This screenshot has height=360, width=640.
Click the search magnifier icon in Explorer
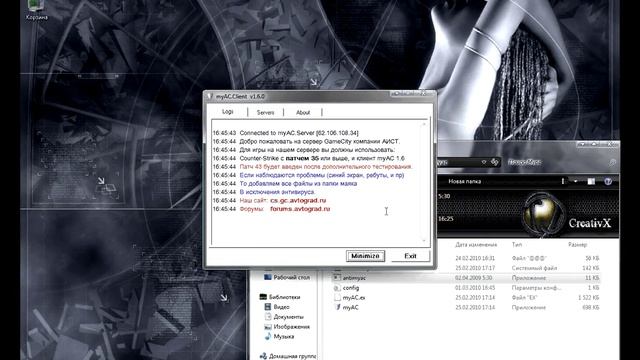point(613,162)
